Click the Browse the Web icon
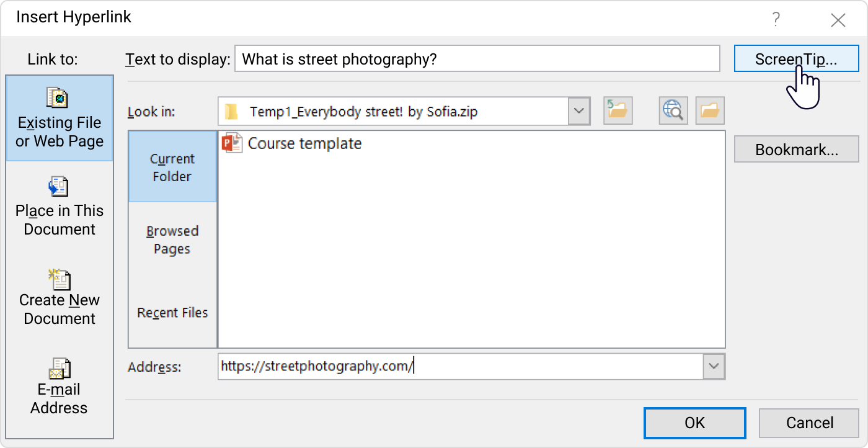 tap(673, 110)
